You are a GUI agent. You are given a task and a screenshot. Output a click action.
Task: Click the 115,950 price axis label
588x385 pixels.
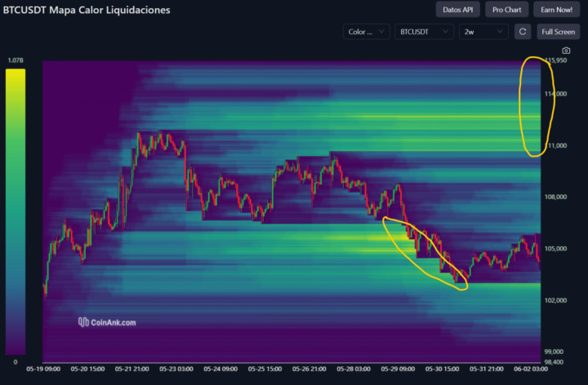coord(556,60)
